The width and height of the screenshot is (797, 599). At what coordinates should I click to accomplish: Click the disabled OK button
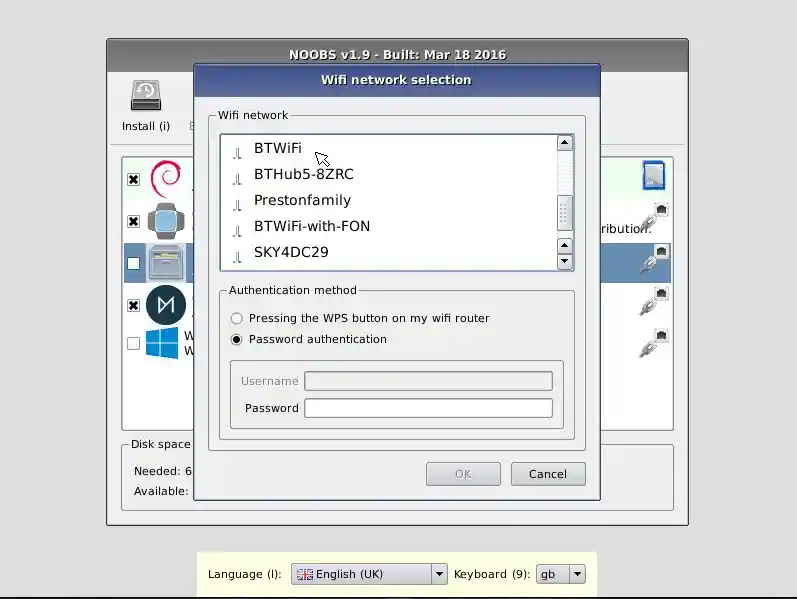click(463, 474)
